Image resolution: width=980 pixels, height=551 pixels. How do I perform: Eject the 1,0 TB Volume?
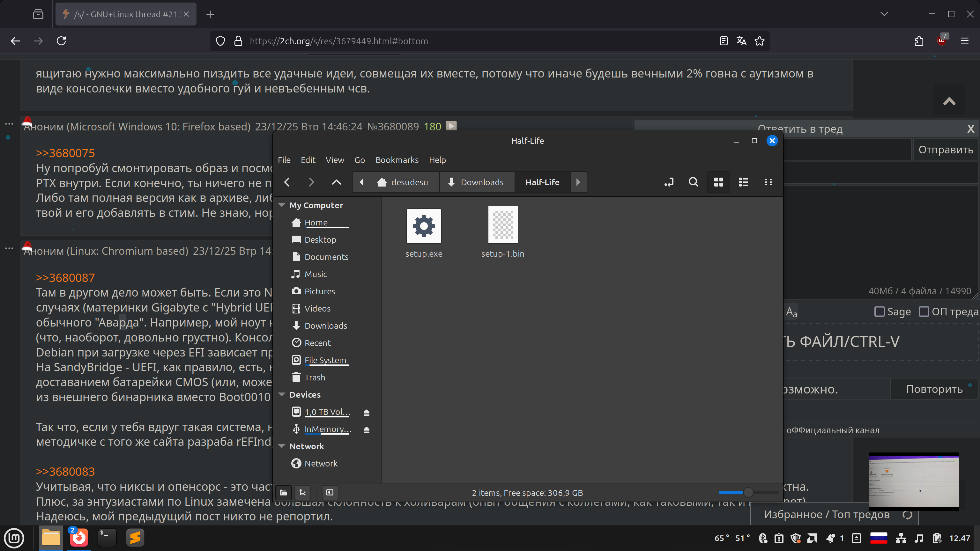[x=366, y=412]
